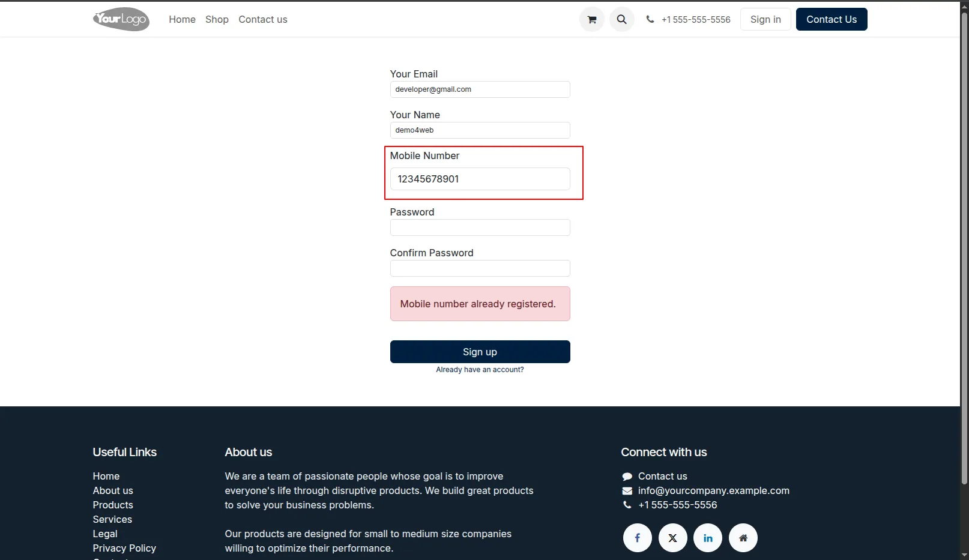Screen dimensions: 969x560
Task: Open Privacy Policy footer link
Action: pos(124,548)
